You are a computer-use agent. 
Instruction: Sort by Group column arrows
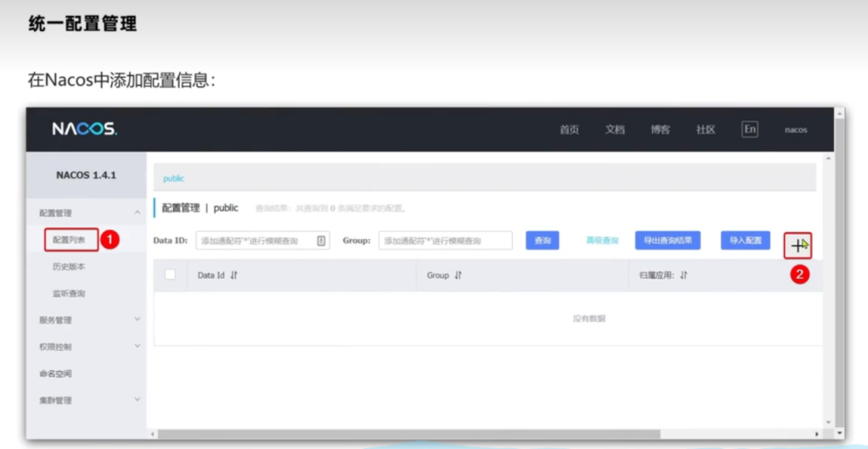click(458, 275)
